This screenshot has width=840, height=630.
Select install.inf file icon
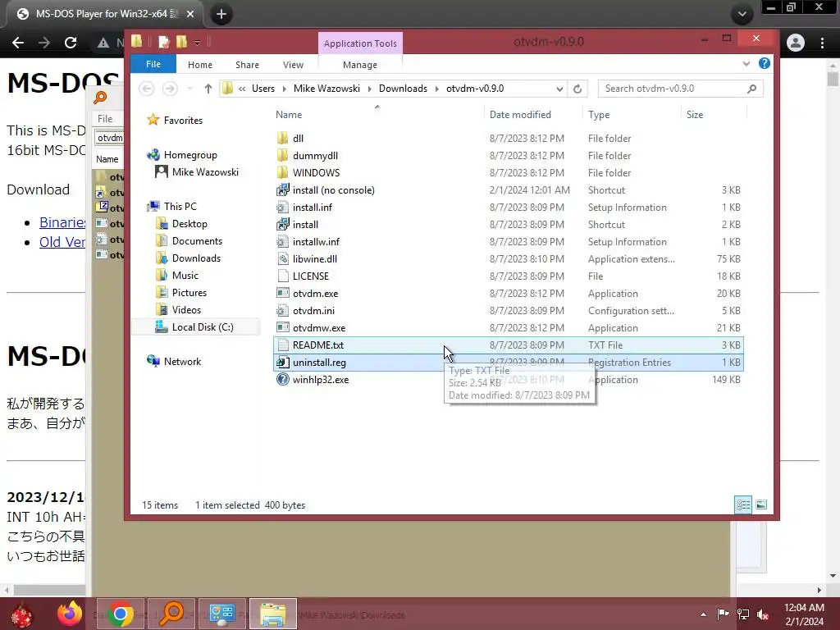[x=283, y=208]
